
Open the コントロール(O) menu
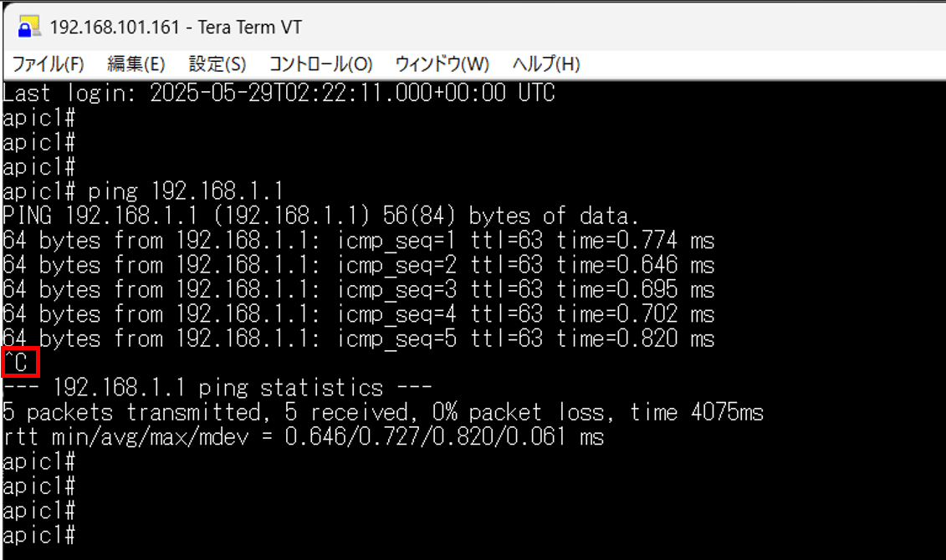[x=320, y=64]
